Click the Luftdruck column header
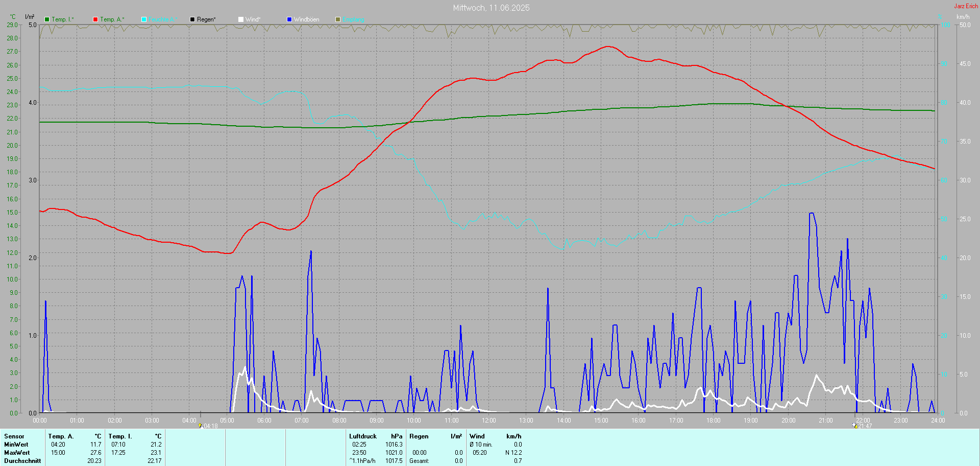The height and width of the screenshot is (466, 980). point(363,436)
